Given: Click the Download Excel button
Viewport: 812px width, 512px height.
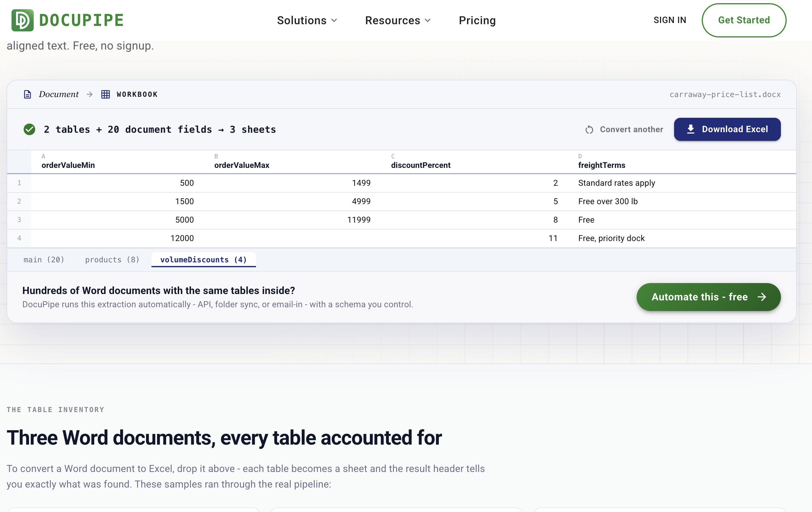Looking at the screenshot, I should click(x=727, y=129).
